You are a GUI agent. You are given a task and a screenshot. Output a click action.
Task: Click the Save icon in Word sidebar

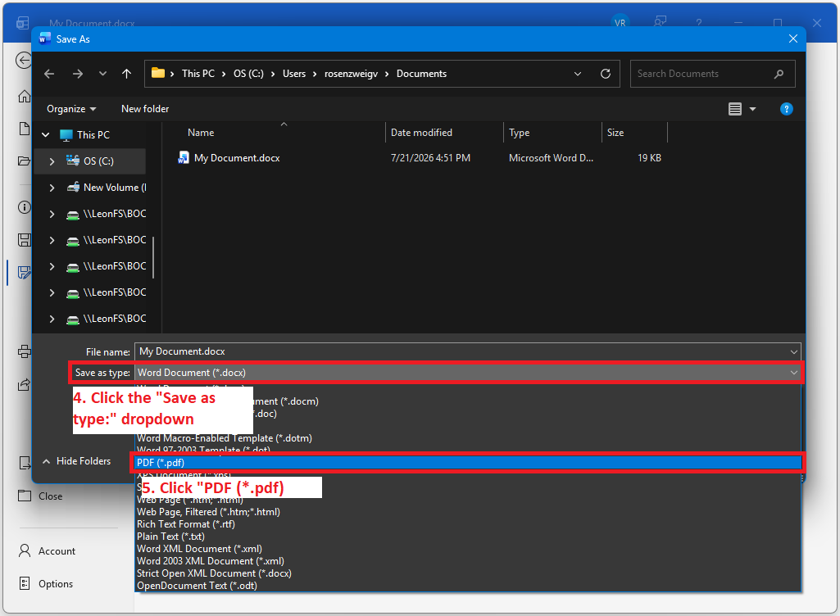tap(24, 240)
